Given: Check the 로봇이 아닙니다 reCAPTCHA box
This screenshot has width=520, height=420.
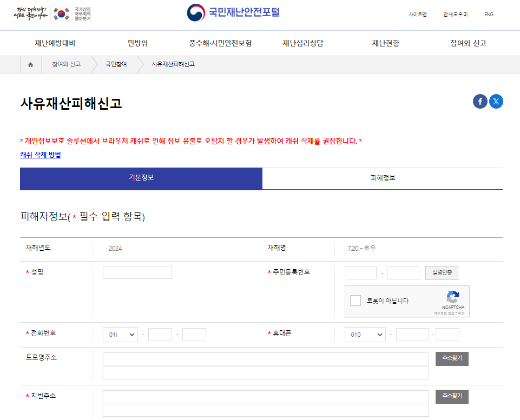Looking at the screenshot, I should [356, 300].
